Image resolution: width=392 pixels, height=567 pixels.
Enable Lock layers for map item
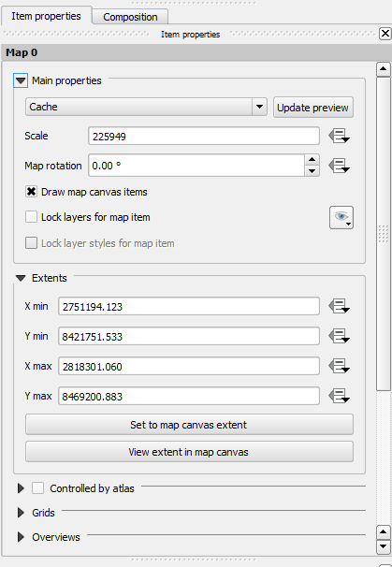point(31,217)
